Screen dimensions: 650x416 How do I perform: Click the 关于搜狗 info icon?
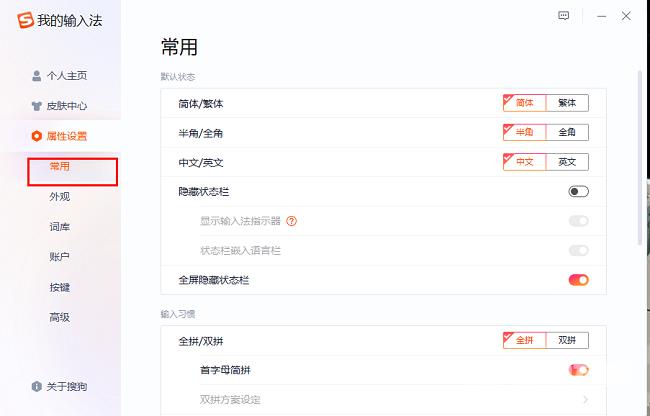pyautogui.click(x=36, y=387)
